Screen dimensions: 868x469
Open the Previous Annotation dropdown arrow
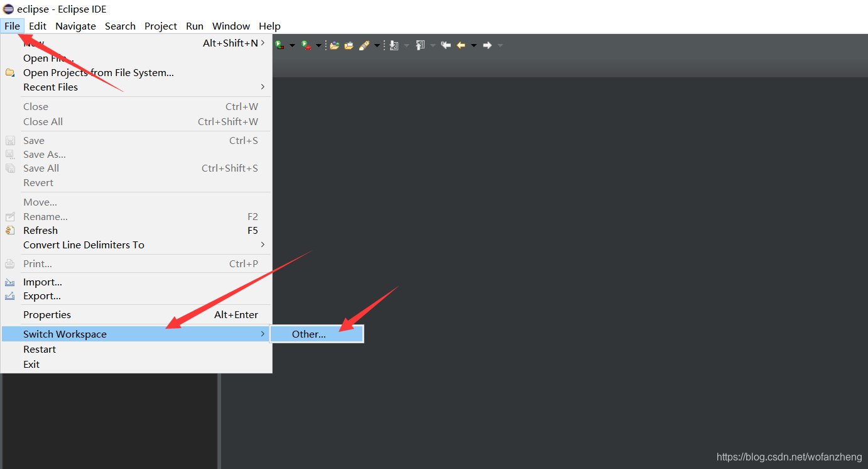433,45
